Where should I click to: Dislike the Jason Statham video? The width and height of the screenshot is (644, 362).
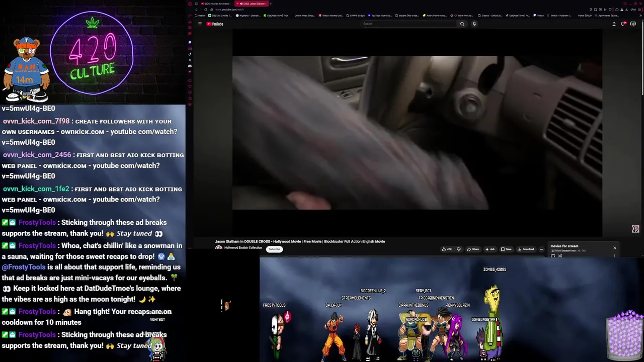point(458,249)
